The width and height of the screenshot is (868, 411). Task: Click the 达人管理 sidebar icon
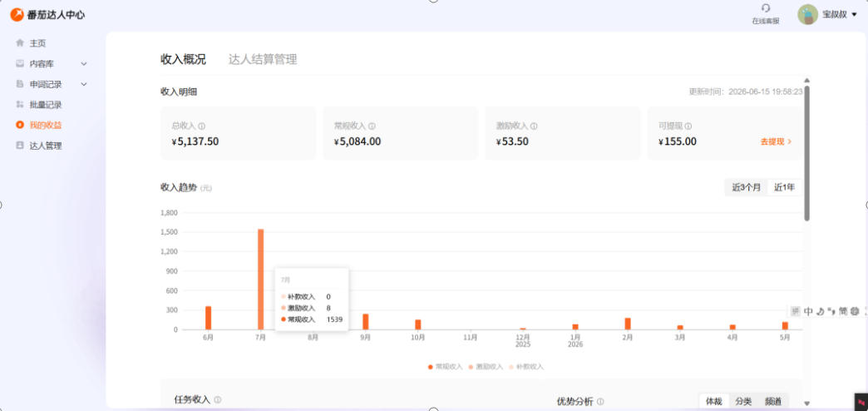tap(20, 146)
